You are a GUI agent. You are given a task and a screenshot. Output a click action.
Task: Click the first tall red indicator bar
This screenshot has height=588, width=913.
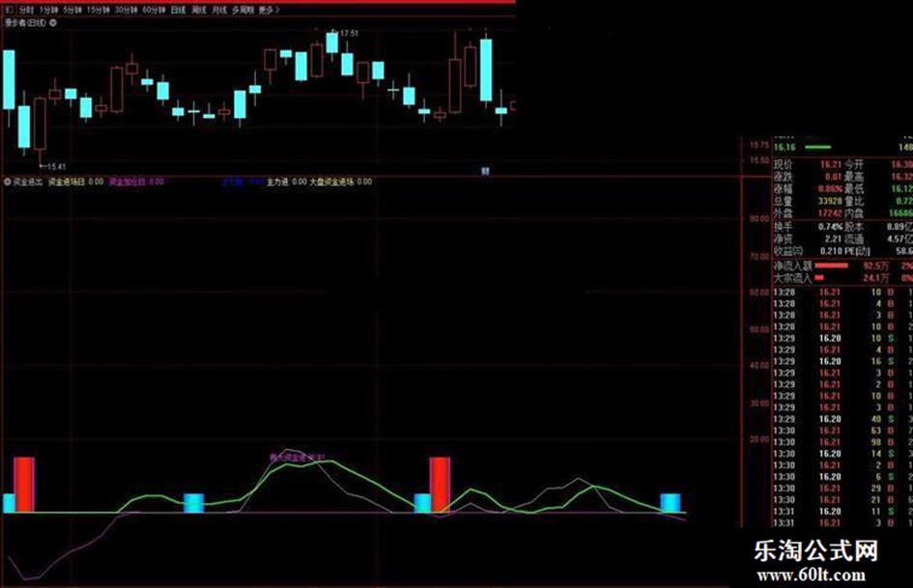(x=24, y=485)
